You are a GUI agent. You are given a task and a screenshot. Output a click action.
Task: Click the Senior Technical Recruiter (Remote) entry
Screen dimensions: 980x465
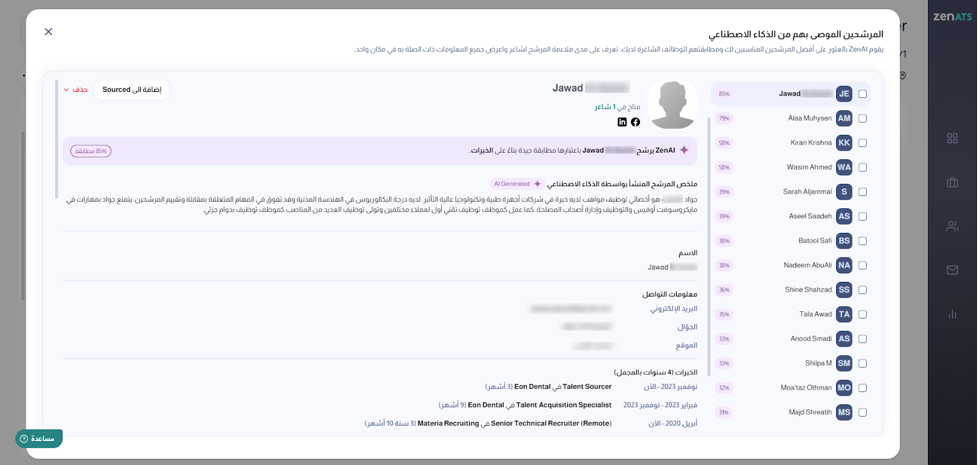click(x=488, y=423)
